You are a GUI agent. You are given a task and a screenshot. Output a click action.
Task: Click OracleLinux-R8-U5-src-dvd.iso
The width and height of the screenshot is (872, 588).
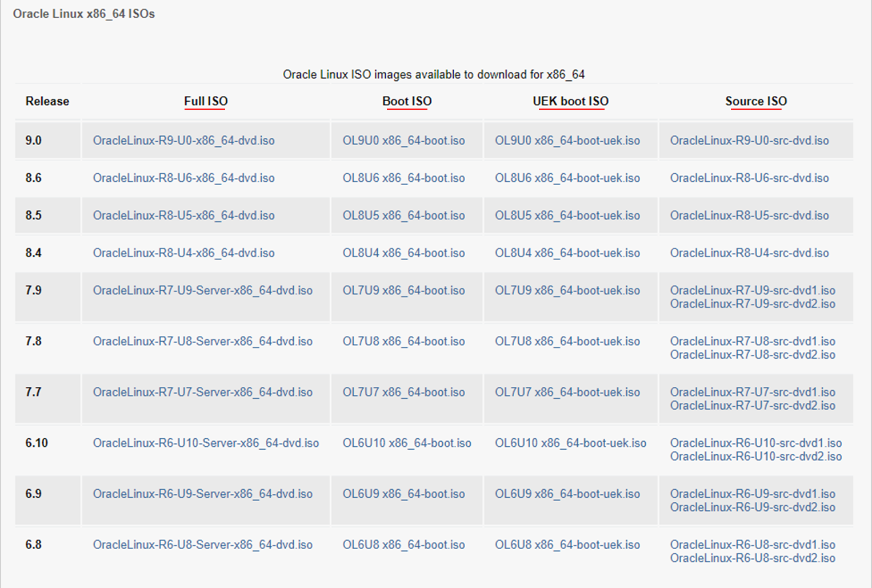click(x=749, y=215)
